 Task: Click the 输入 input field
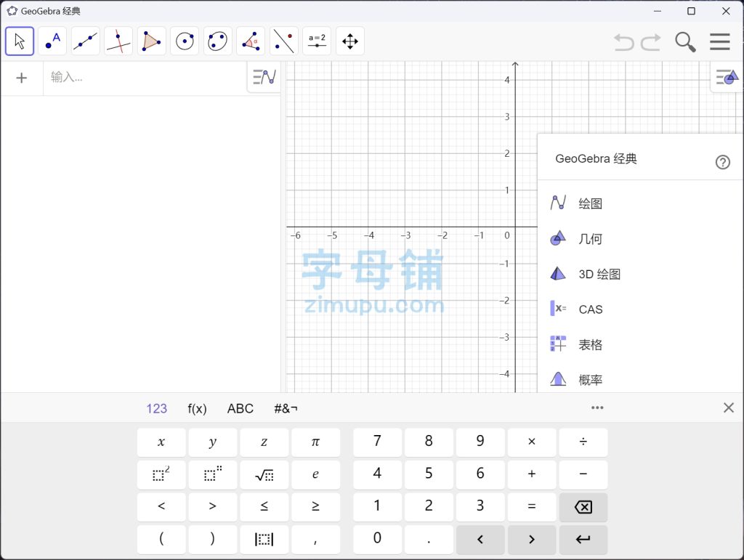pyautogui.click(x=145, y=77)
